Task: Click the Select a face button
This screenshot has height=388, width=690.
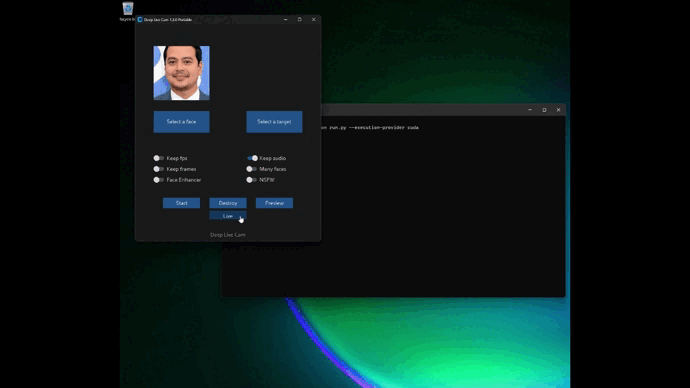Action: tap(181, 122)
